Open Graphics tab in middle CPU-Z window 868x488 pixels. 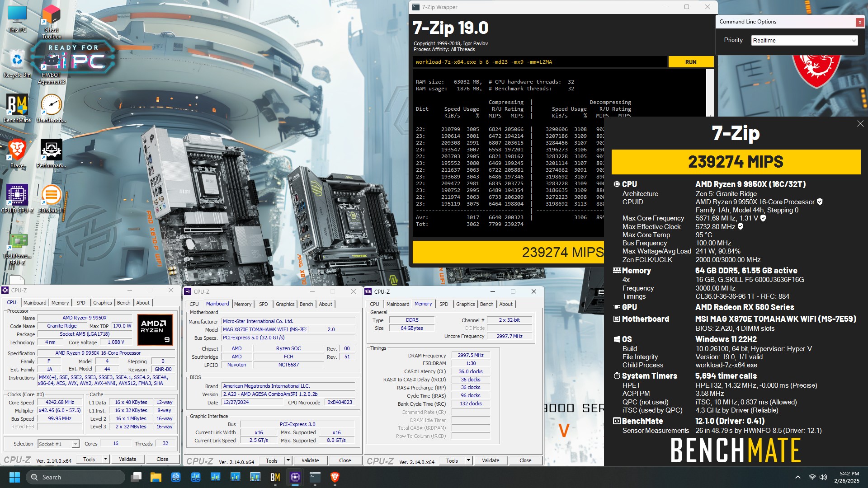pos(285,304)
